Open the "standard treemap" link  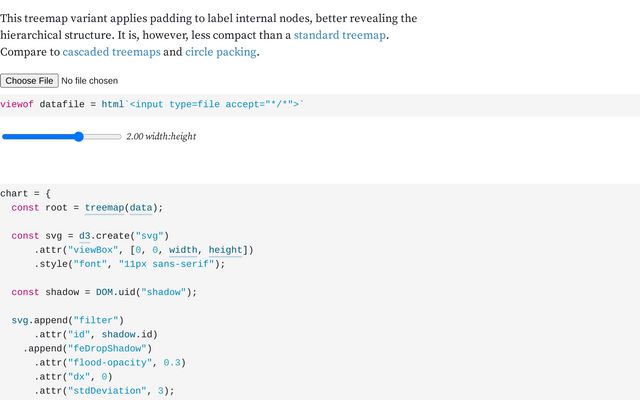pos(340,35)
